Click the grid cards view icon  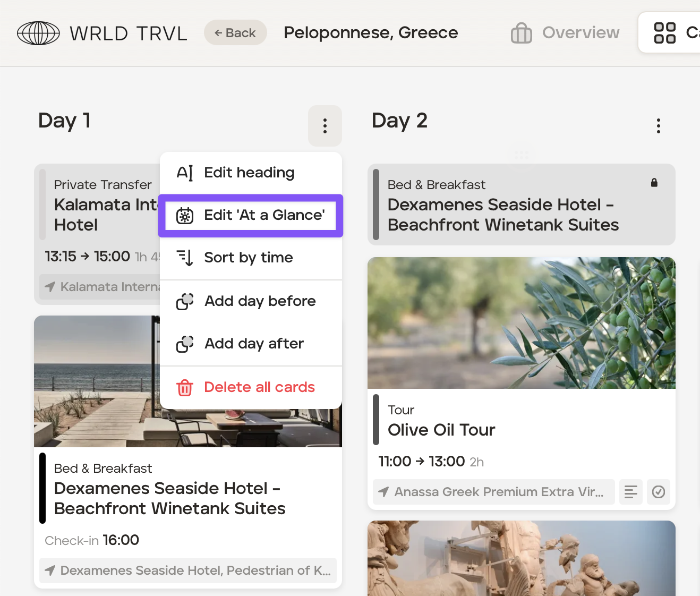(664, 33)
